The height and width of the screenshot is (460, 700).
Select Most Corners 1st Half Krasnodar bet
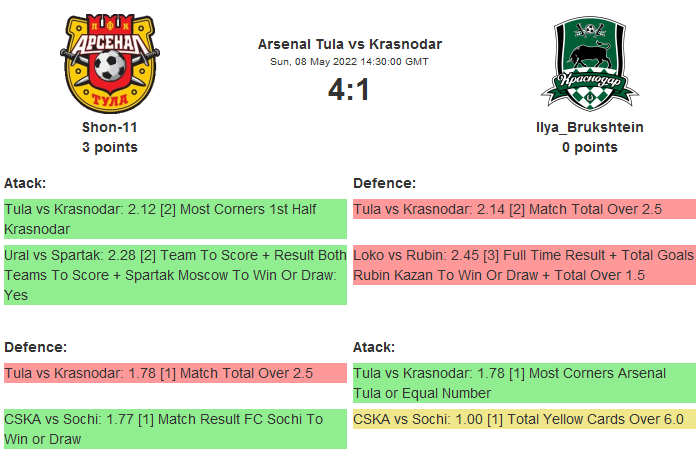point(174,218)
